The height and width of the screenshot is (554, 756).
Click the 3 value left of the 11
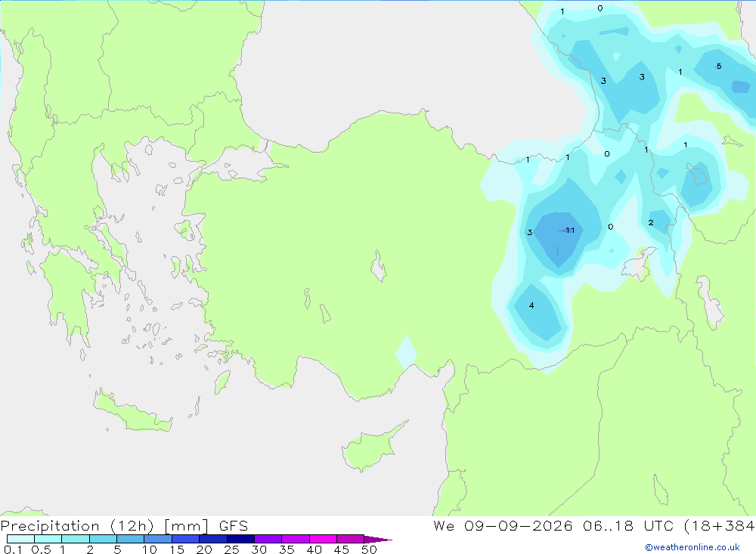[529, 232]
